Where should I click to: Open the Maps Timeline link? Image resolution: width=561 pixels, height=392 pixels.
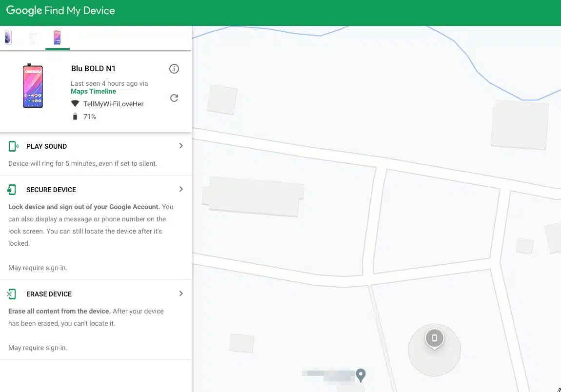93,91
